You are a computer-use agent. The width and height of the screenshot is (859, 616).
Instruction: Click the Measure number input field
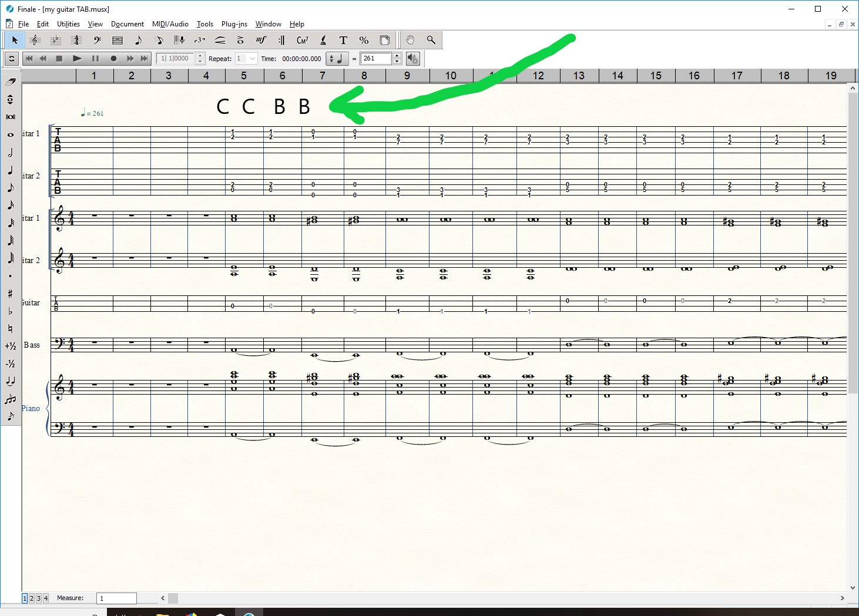116,598
